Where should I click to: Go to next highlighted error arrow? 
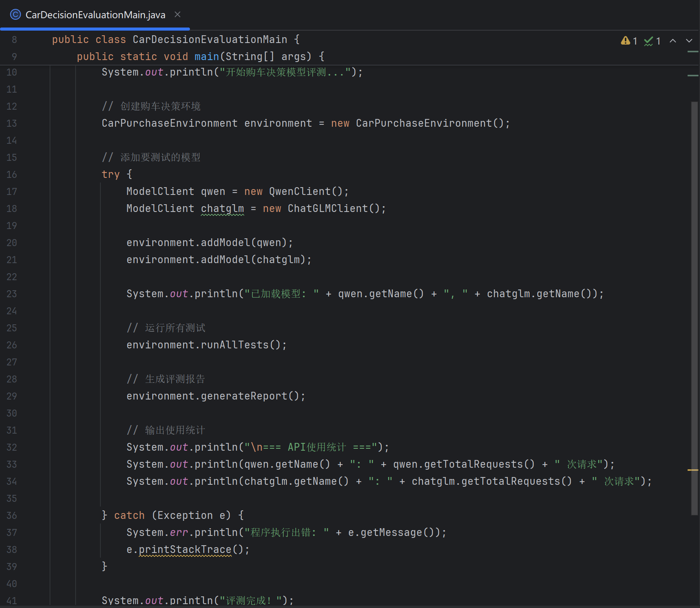(x=689, y=41)
